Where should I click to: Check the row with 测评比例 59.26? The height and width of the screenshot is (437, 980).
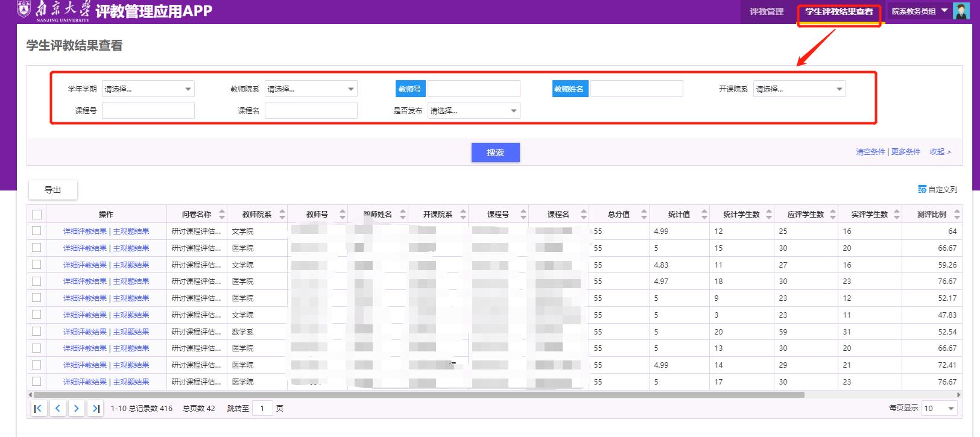37,265
